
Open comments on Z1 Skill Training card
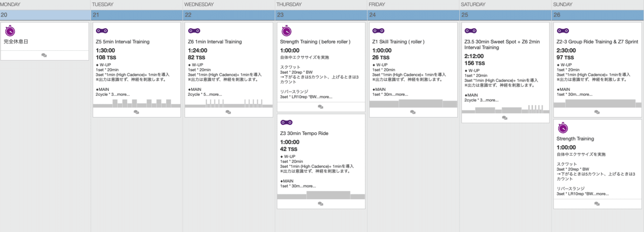pos(413,112)
